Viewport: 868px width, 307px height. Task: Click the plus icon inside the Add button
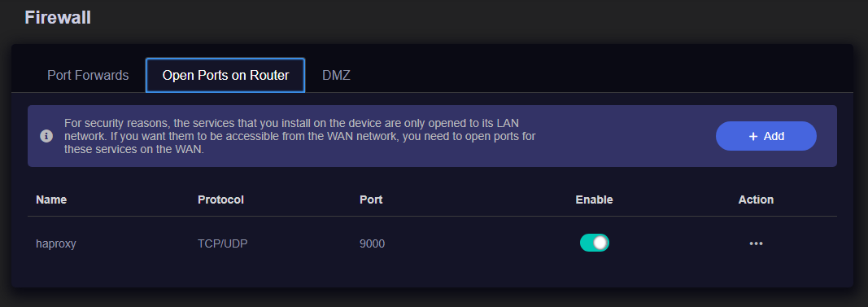(752, 136)
